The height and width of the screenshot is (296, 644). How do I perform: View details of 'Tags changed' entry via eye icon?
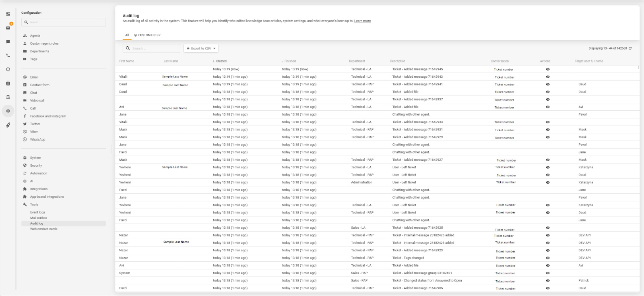[x=548, y=258]
